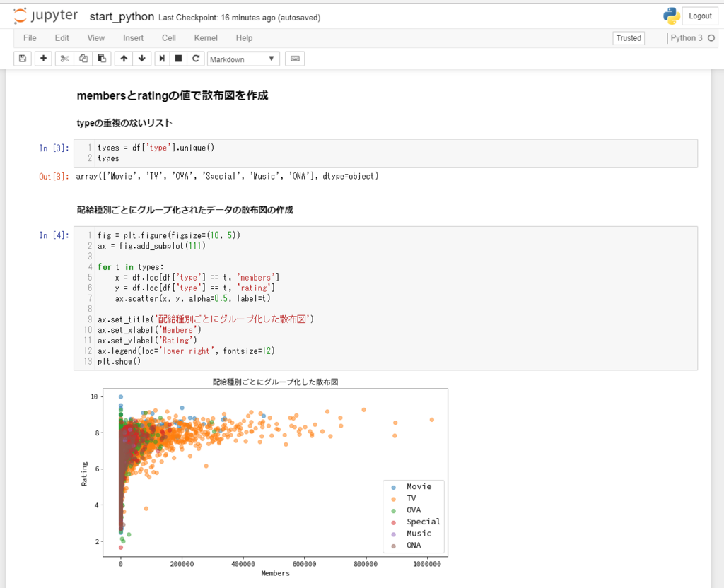724x588 pixels.
Task: Open the File menu
Action: (x=30, y=38)
